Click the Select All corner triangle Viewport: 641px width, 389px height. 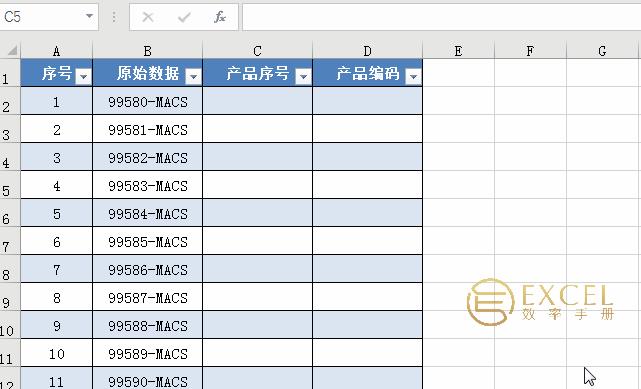coord(12,50)
